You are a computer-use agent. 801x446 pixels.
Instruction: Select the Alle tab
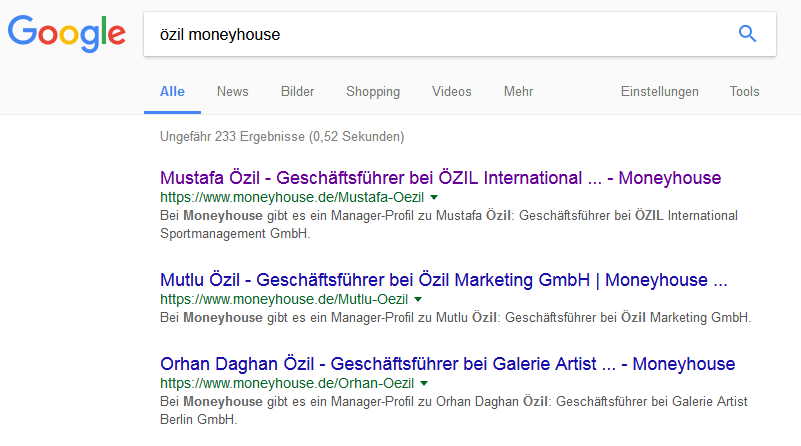point(172,91)
